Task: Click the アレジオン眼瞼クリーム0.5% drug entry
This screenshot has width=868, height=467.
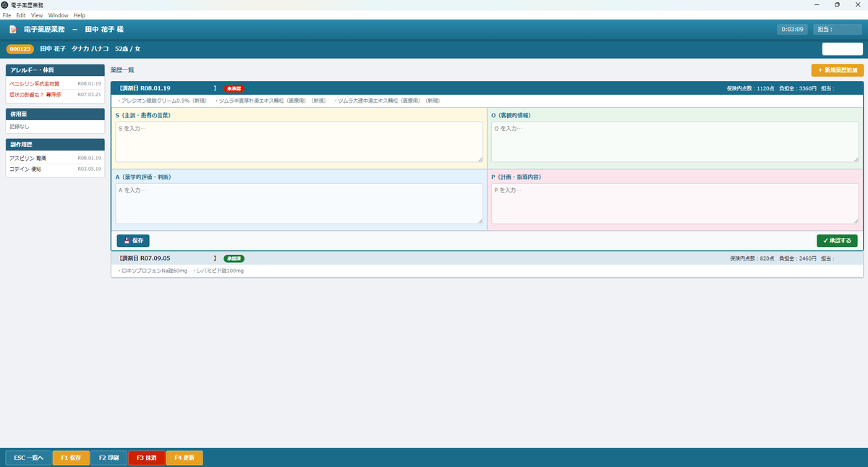Action: pyautogui.click(x=163, y=101)
